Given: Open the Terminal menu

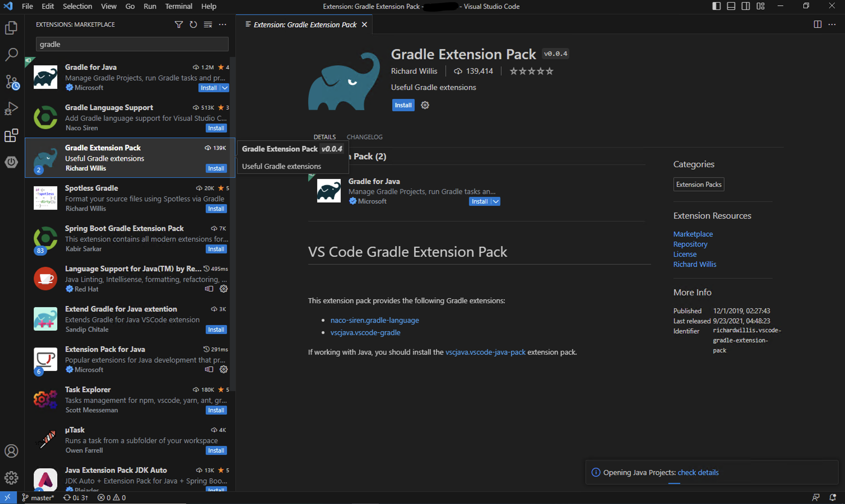Looking at the screenshot, I should (178, 6).
